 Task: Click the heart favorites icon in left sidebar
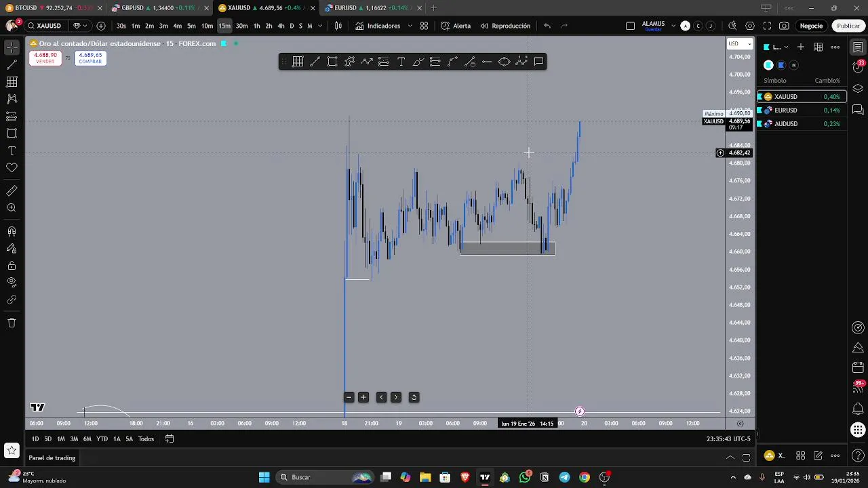pos(12,167)
